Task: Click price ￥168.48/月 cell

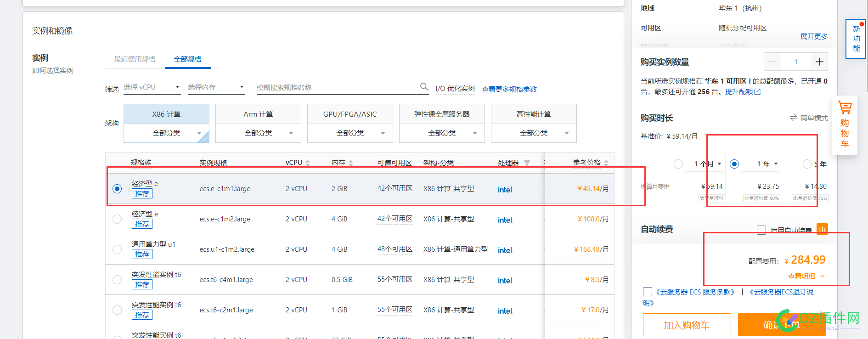Action: 591,249
